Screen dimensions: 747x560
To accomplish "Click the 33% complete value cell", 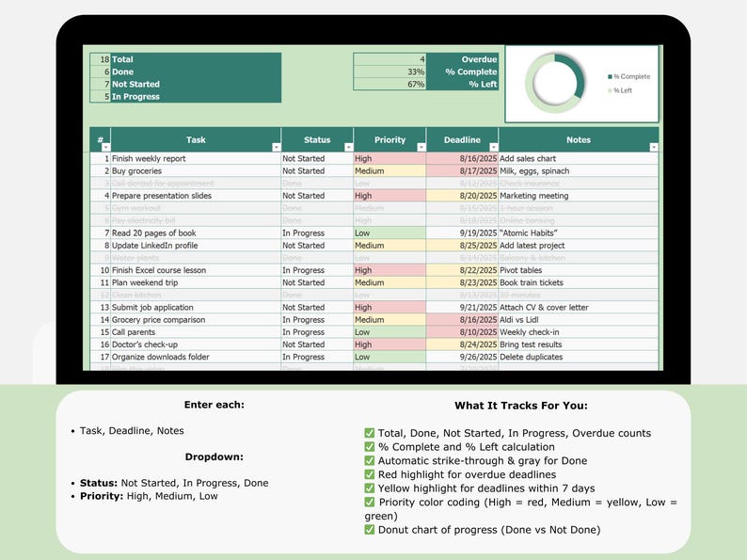I will pos(389,72).
